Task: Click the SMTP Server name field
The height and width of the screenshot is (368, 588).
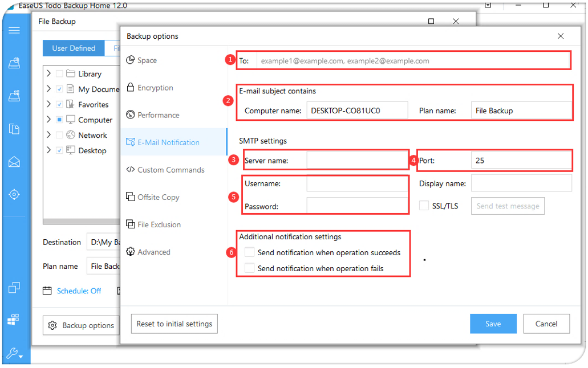Action: pos(358,161)
